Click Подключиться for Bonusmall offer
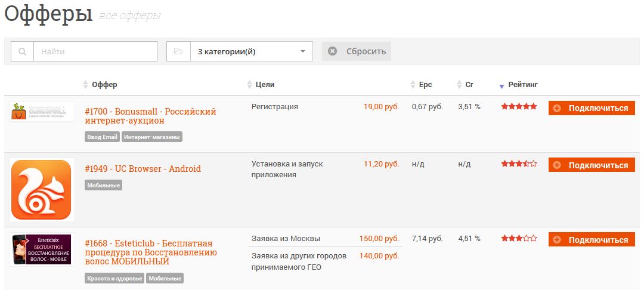 click(x=592, y=109)
